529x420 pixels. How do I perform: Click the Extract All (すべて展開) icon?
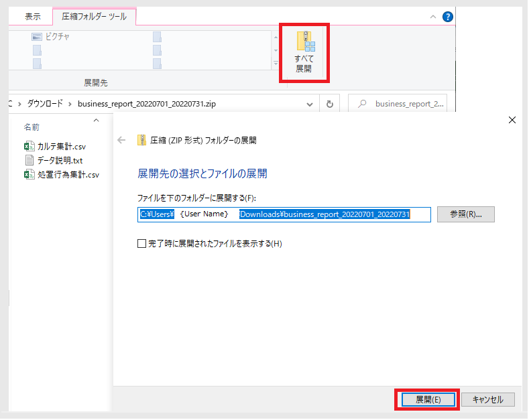[x=305, y=41]
